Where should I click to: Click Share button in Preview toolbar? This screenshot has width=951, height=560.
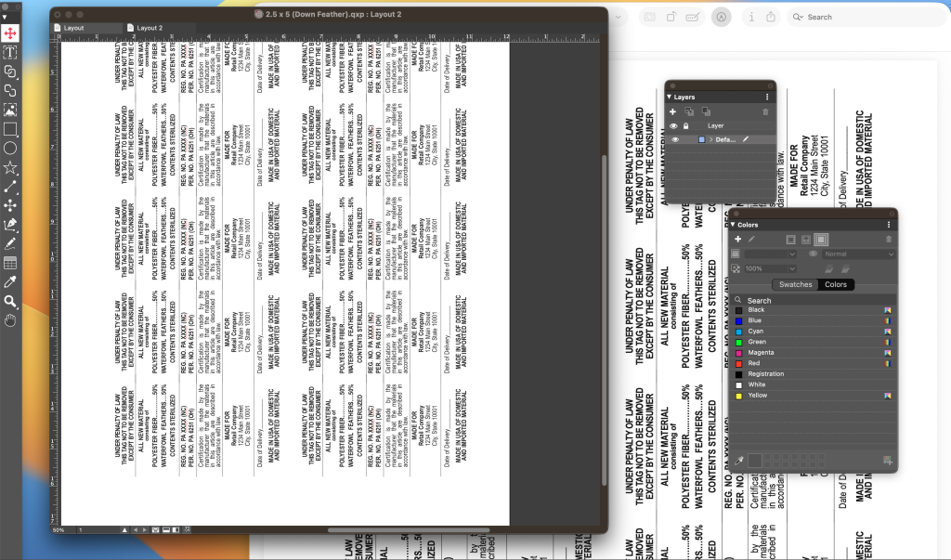coord(770,17)
